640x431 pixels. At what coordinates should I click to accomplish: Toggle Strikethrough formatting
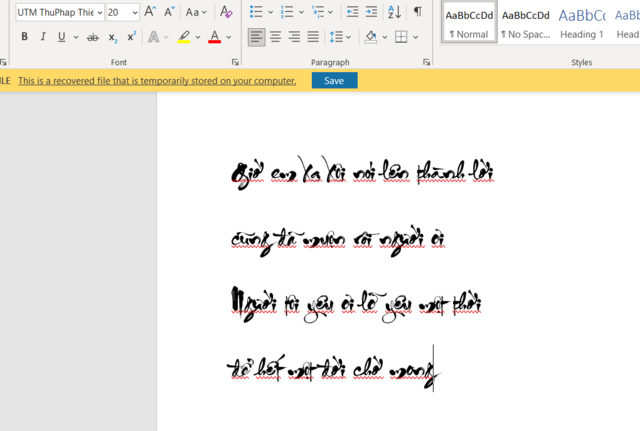(93, 38)
